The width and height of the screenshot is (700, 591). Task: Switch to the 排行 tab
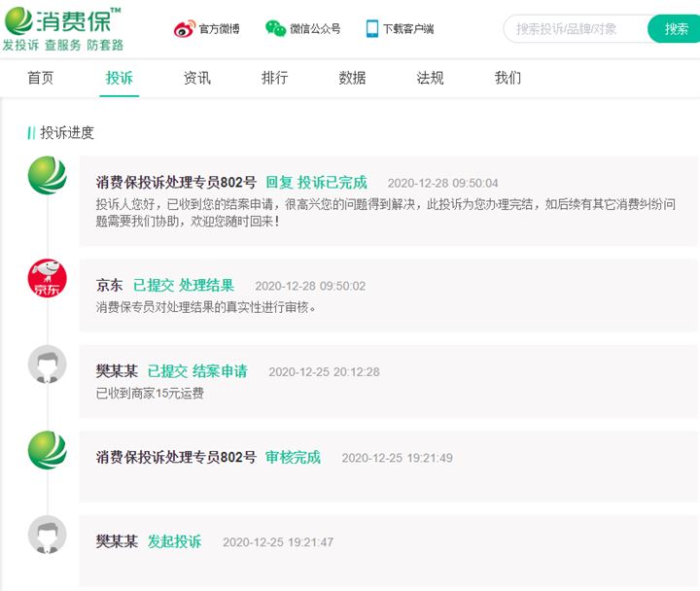(x=274, y=78)
